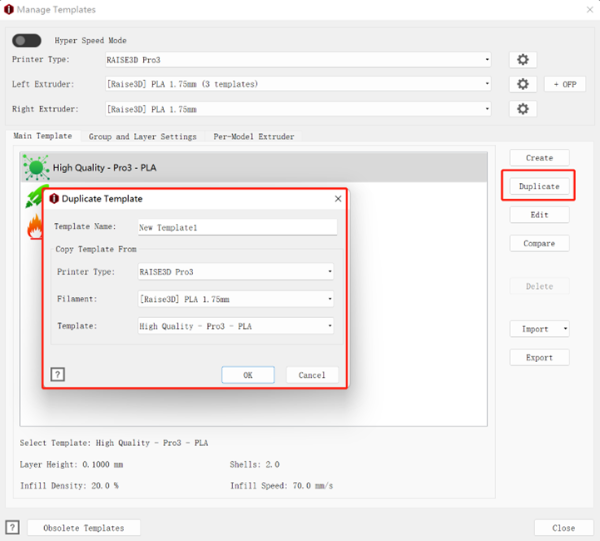
Task: Expand the Import button dropdown
Action: pos(566,329)
